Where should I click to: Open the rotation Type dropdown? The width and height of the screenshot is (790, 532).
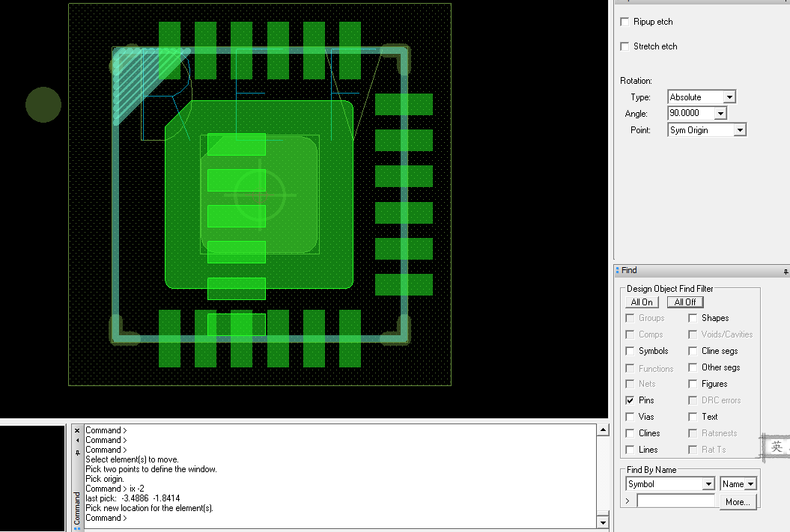point(729,97)
